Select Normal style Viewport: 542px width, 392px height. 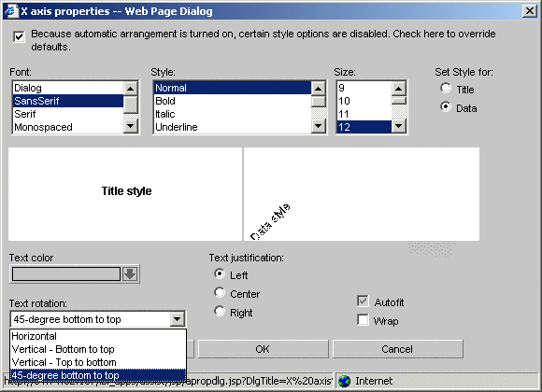233,88
